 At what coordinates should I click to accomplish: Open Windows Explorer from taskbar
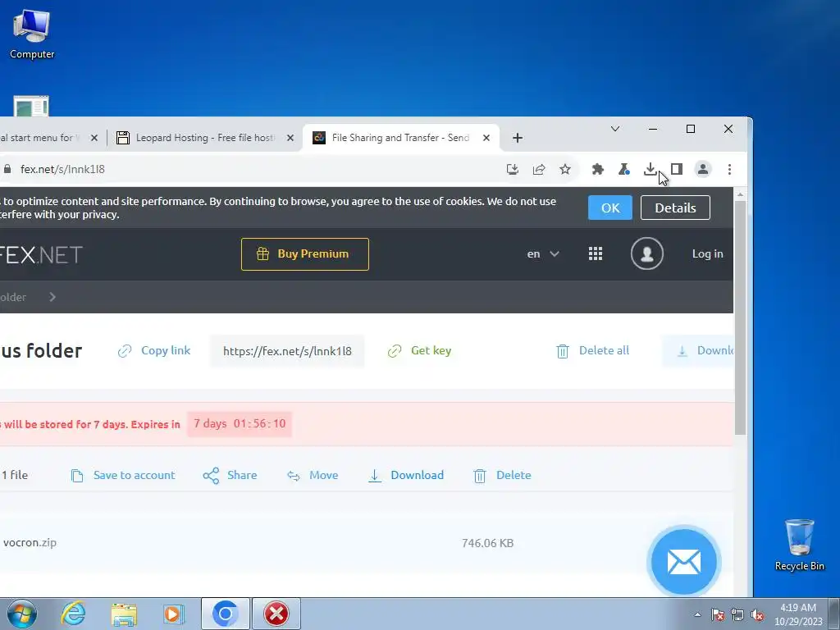pyautogui.click(x=124, y=614)
